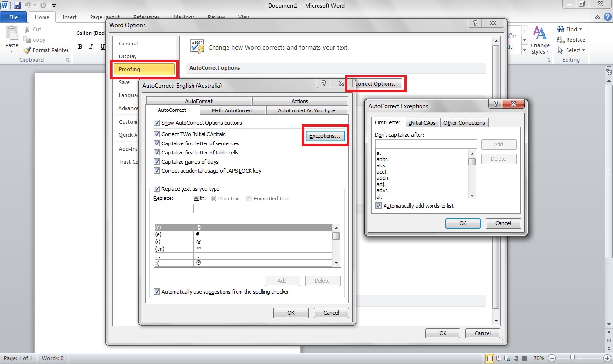Toggle Capitalize names of days checkbox

(x=157, y=162)
